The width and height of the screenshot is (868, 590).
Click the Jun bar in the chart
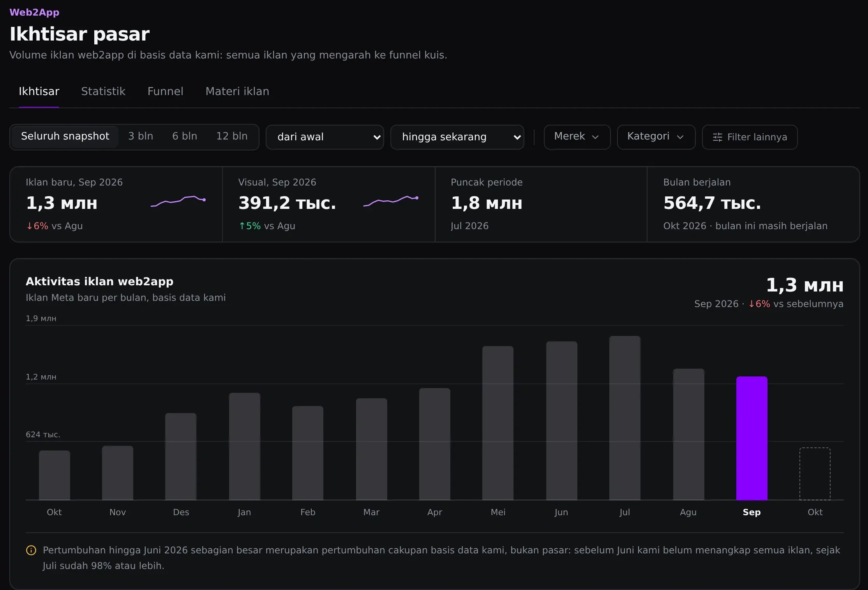point(561,421)
